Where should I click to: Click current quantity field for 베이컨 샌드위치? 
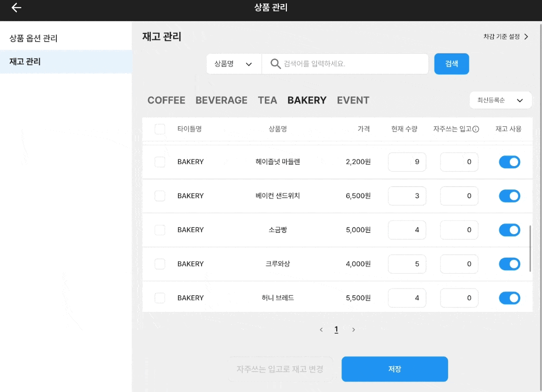click(x=407, y=196)
